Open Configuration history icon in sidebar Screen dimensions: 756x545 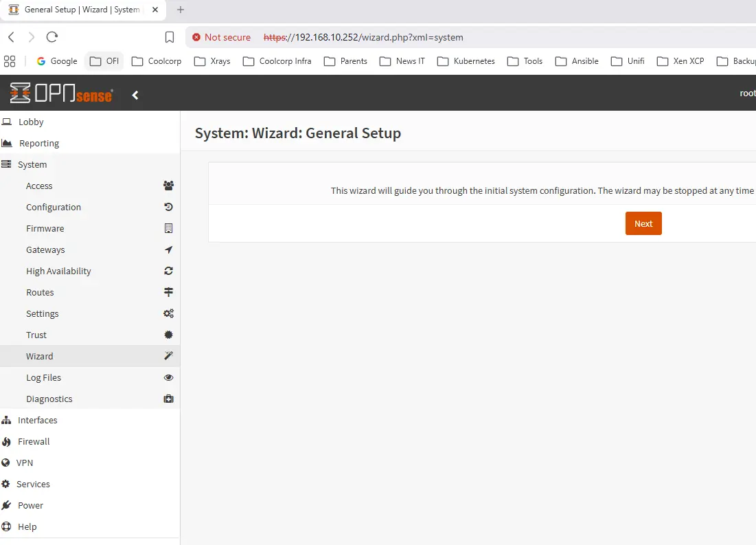(x=168, y=207)
